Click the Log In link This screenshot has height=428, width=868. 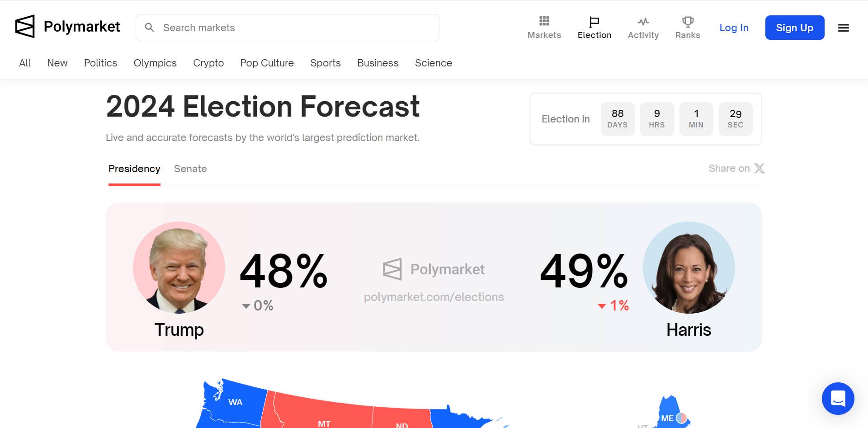pyautogui.click(x=734, y=28)
